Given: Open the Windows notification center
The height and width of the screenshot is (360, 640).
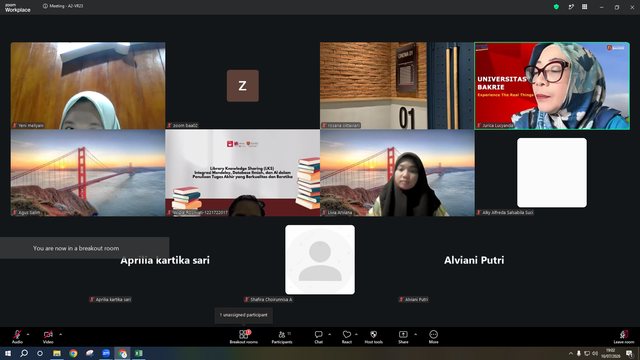Looking at the screenshot, I should (x=629, y=353).
